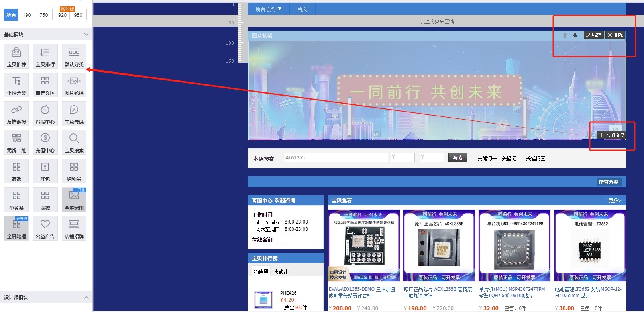Move carousel module down with arrow
Screen dimensions: 644x312
pyautogui.click(x=575, y=35)
